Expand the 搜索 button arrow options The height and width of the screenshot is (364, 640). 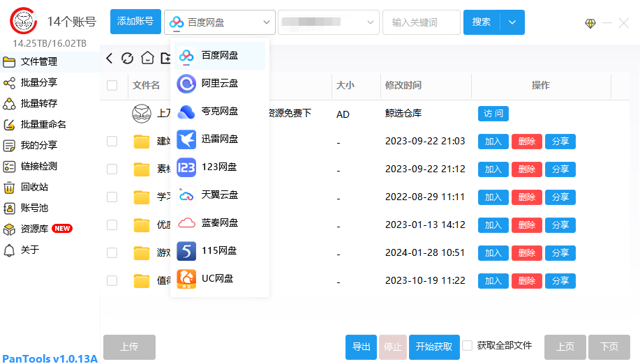(x=512, y=22)
